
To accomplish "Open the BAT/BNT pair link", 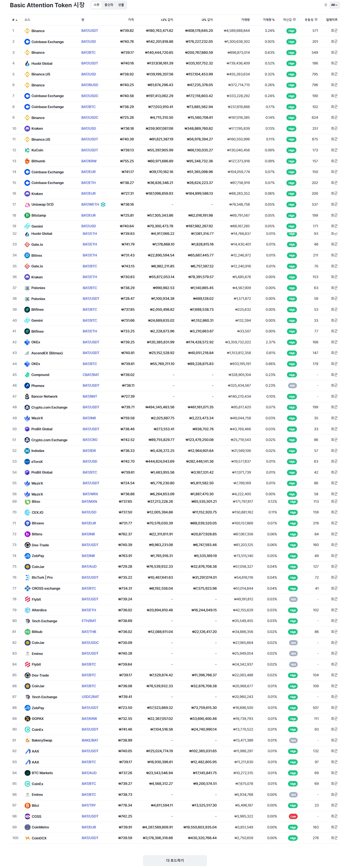I will click(90, 397).
